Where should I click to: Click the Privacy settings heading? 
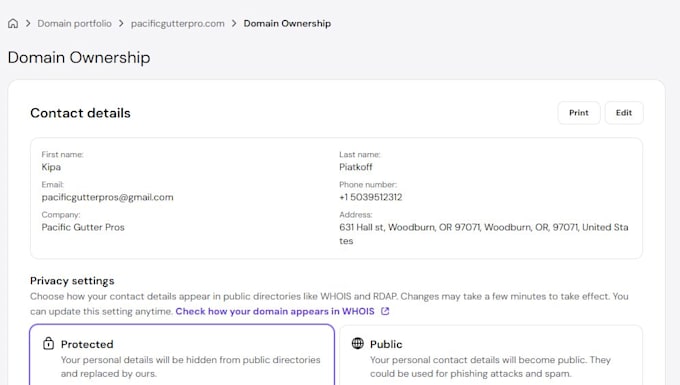[x=72, y=281]
